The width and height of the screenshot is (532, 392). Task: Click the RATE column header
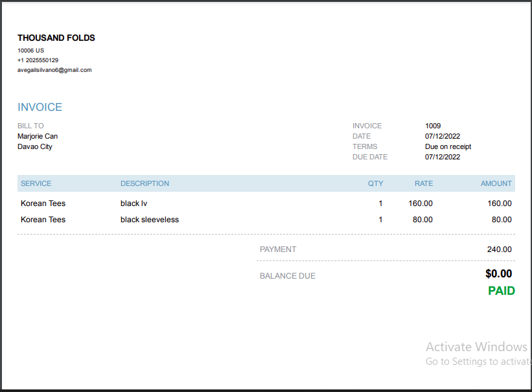pyautogui.click(x=424, y=183)
